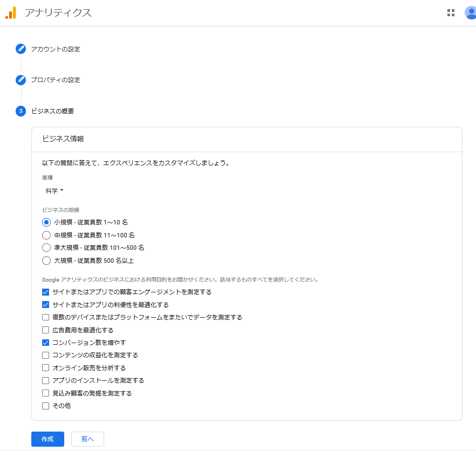The width and height of the screenshot is (476, 451).
Task: Open the プロパティの設定 step label
Action: click(x=55, y=80)
